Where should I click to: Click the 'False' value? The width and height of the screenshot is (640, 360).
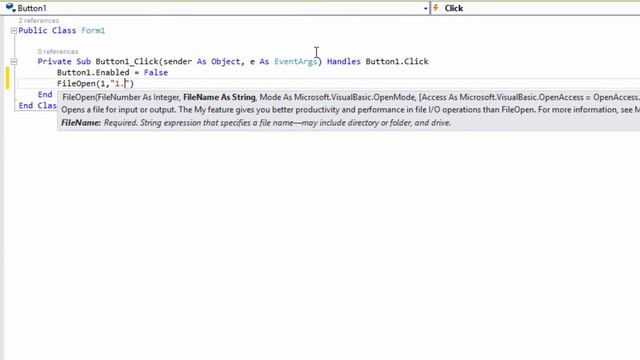156,73
